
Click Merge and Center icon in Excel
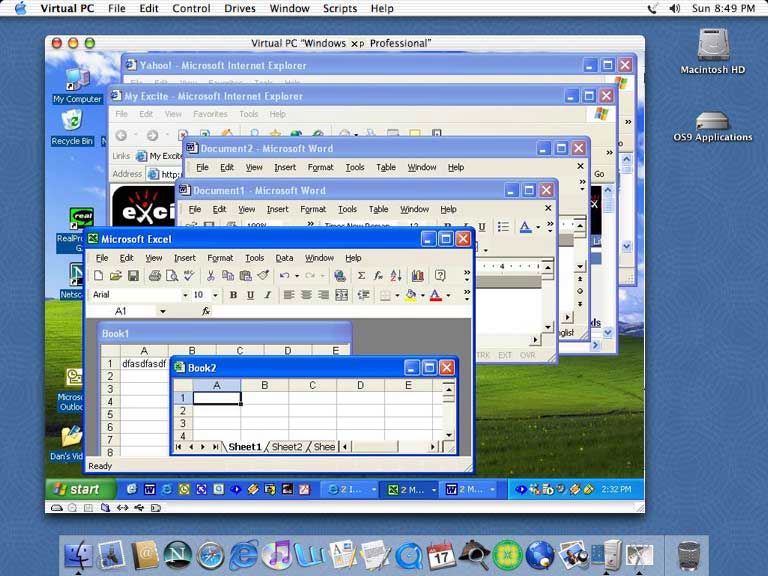pos(341,295)
